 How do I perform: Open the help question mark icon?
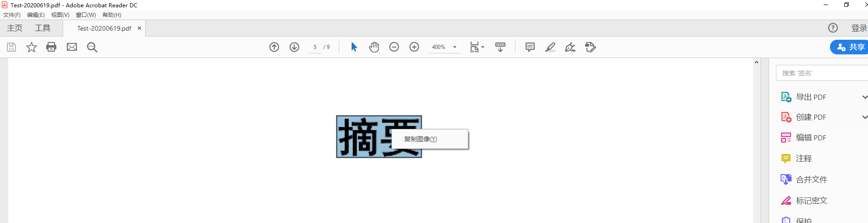833,28
